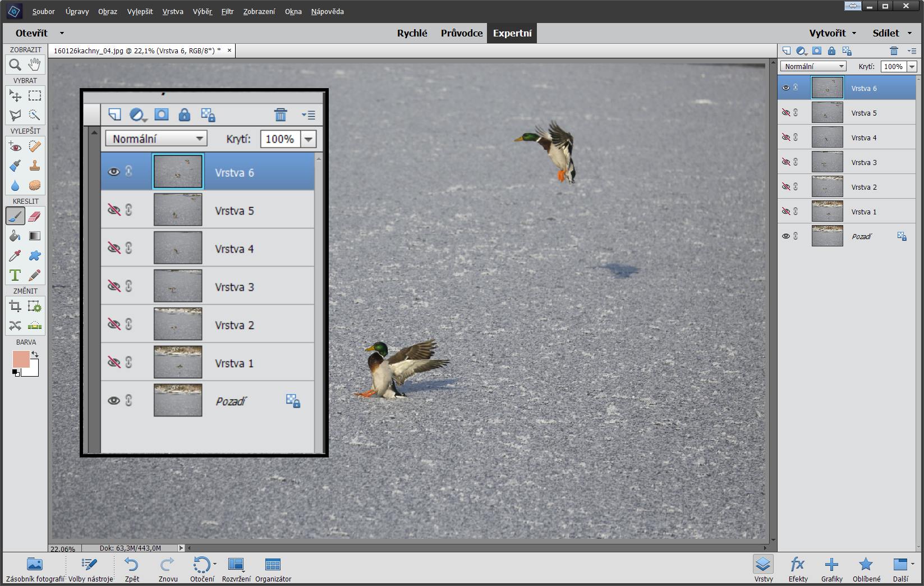Select the Red Eye removal tool
The width and height of the screenshot is (924, 586).
point(15,146)
